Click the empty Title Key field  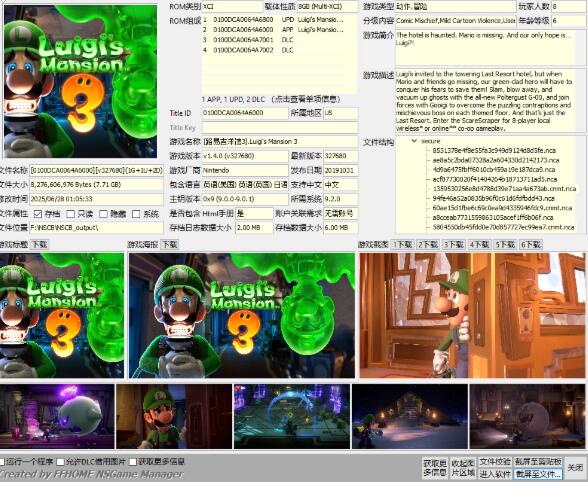[280, 128]
